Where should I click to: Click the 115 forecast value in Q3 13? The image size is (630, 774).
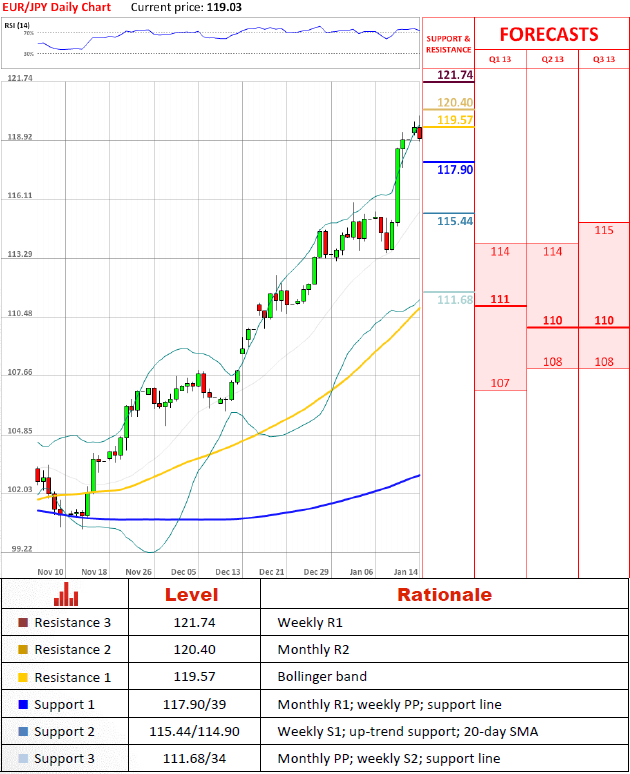604,230
